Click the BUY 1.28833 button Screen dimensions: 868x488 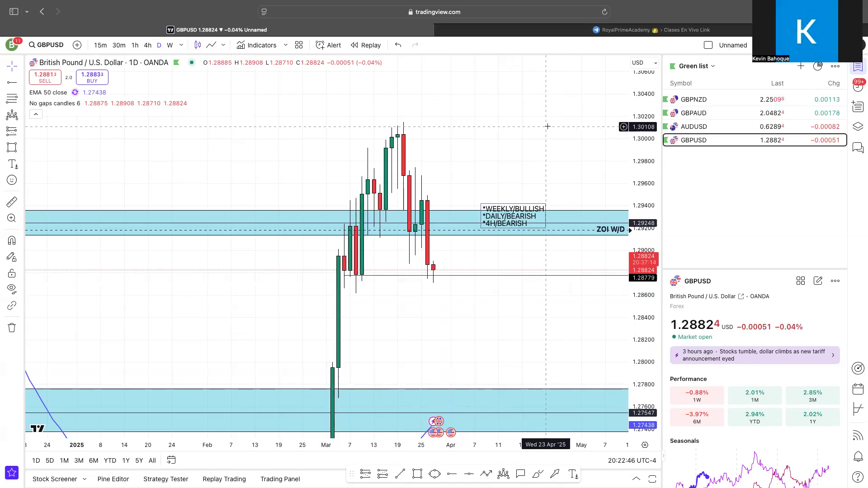(x=92, y=77)
